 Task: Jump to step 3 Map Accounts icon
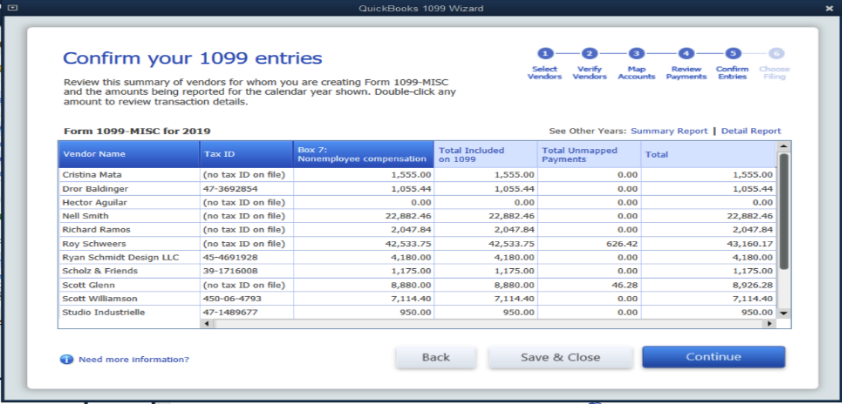coord(637,53)
